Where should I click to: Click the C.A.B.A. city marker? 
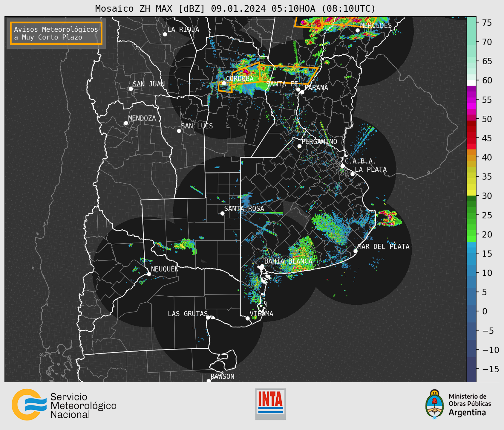[x=343, y=166]
